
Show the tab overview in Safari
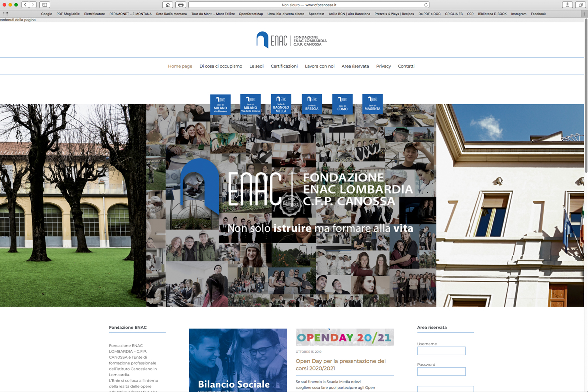pyautogui.click(x=580, y=5)
